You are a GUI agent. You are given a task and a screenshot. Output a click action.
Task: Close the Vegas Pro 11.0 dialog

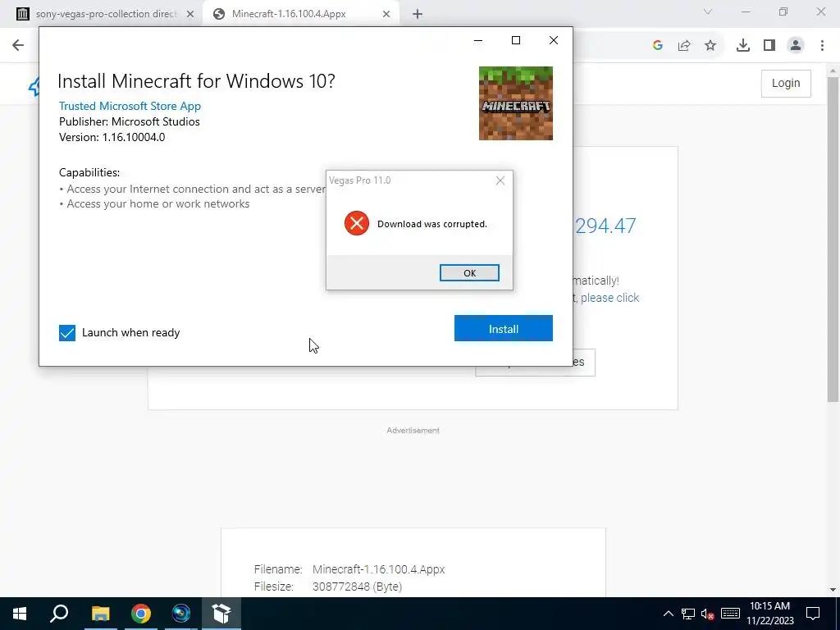500,180
